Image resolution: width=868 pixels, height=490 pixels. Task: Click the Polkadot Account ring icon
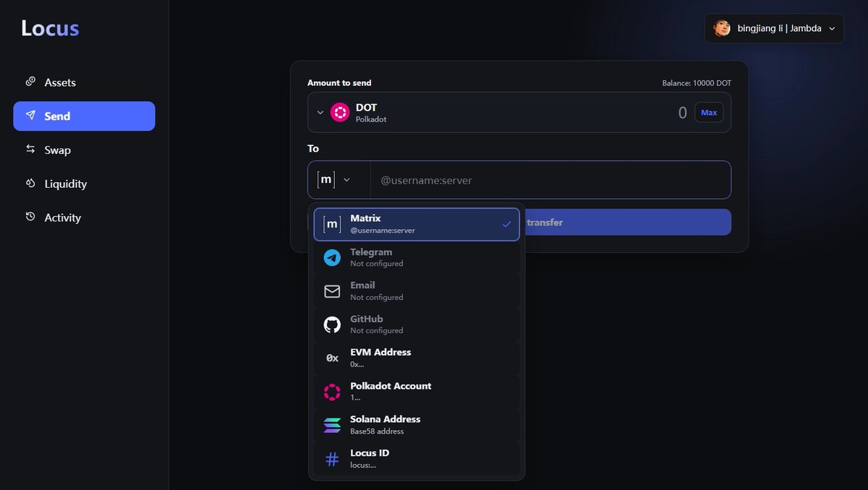point(332,392)
